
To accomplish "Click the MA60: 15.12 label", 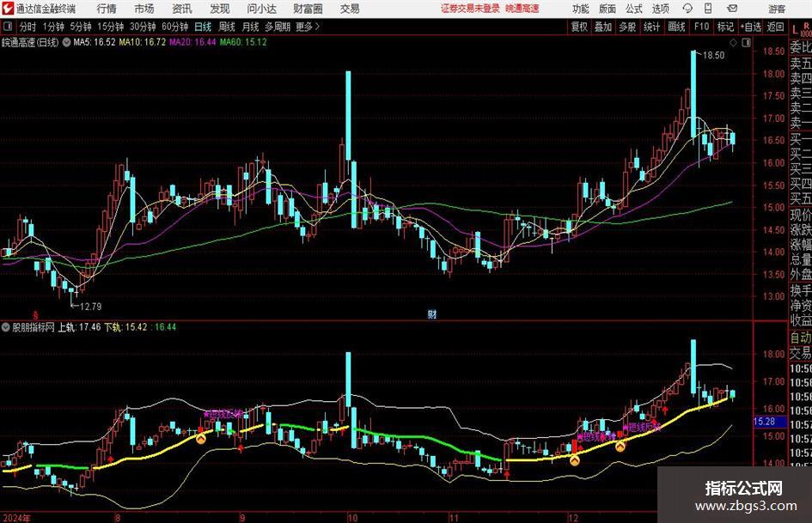I will (243, 42).
